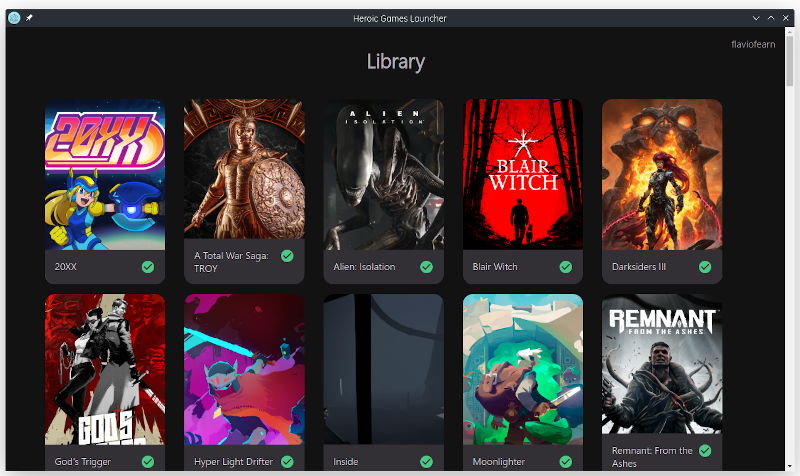Click the "A Total War Saga: TROY" title
Image resolution: width=800 pixels, height=476 pixels.
pyautogui.click(x=231, y=262)
